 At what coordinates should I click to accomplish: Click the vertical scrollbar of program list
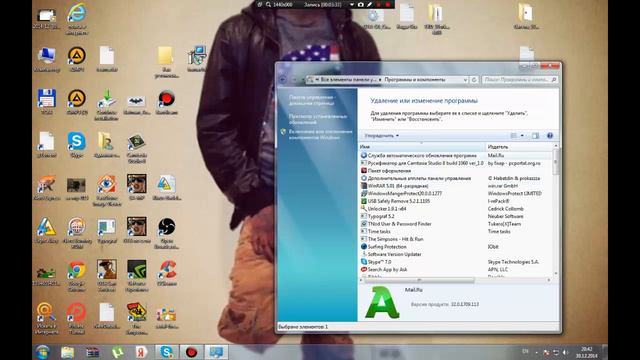[x=556, y=162]
